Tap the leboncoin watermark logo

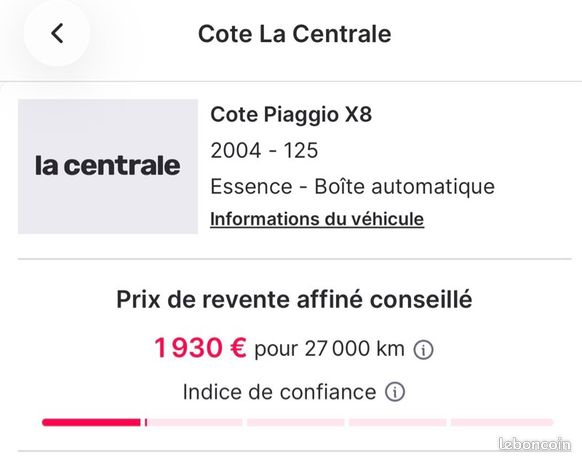pyautogui.click(x=534, y=444)
